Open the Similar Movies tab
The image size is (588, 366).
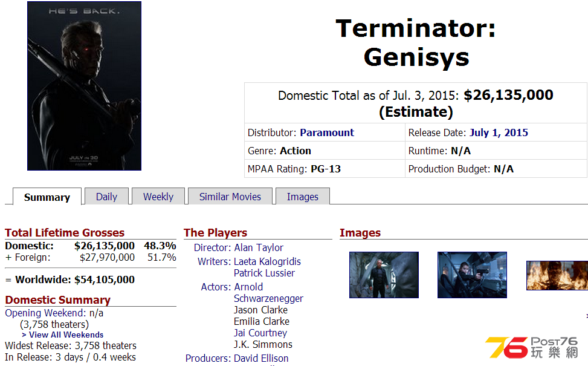tap(230, 197)
